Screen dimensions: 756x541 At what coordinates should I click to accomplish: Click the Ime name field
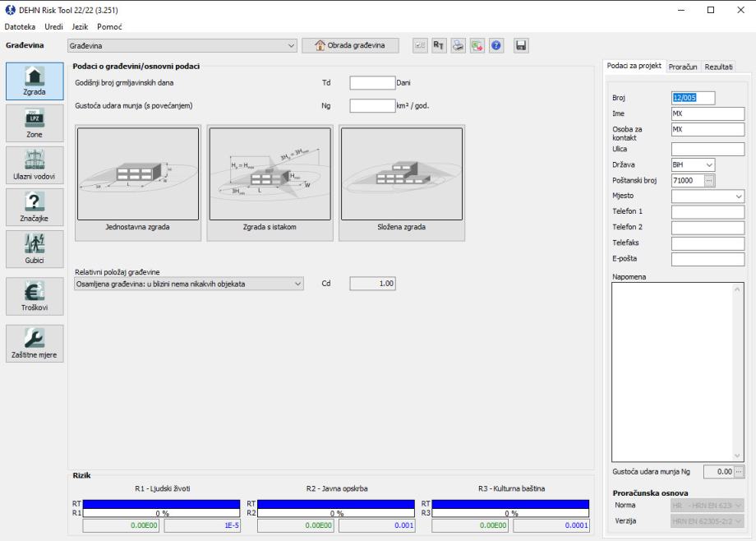708,114
